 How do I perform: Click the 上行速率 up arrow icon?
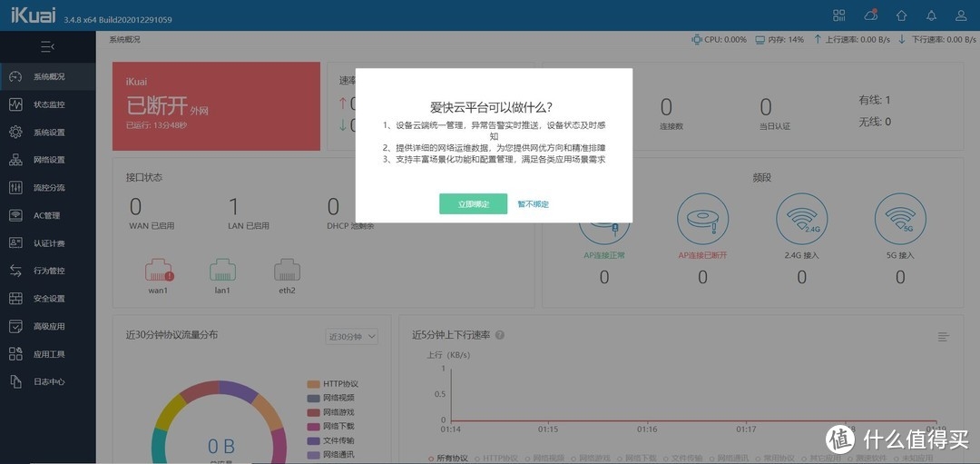[x=818, y=39]
